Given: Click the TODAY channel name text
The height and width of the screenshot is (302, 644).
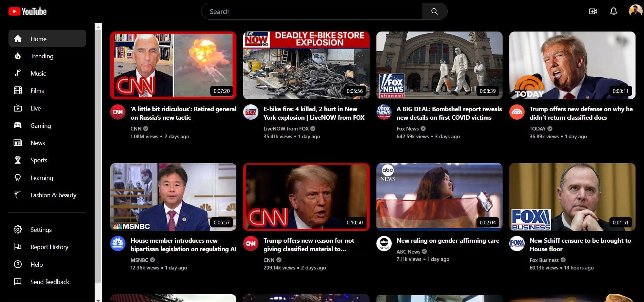Looking at the screenshot, I should [538, 128].
